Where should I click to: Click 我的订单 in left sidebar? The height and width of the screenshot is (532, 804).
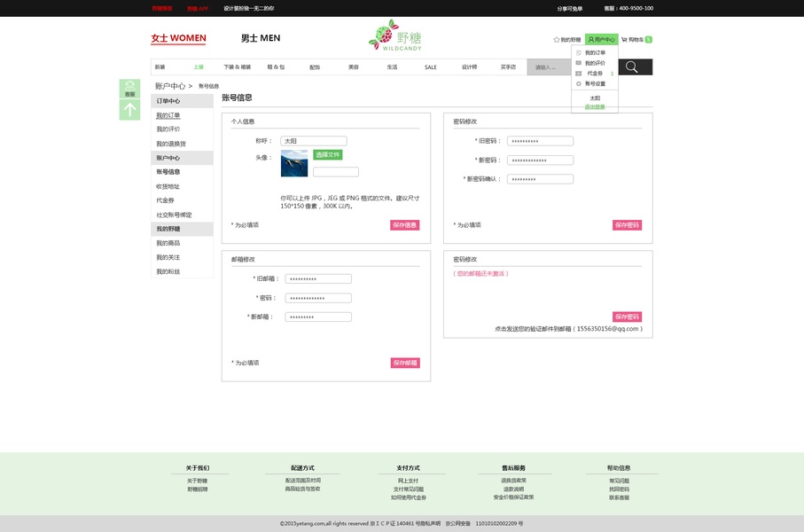[168, 115]
